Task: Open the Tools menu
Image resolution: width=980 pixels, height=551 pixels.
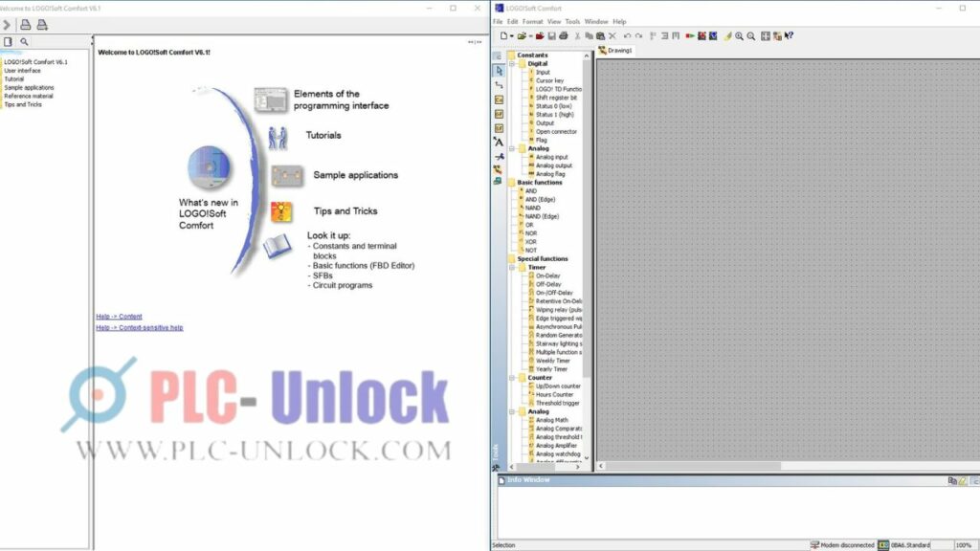Action: click(x=572, y=21)
